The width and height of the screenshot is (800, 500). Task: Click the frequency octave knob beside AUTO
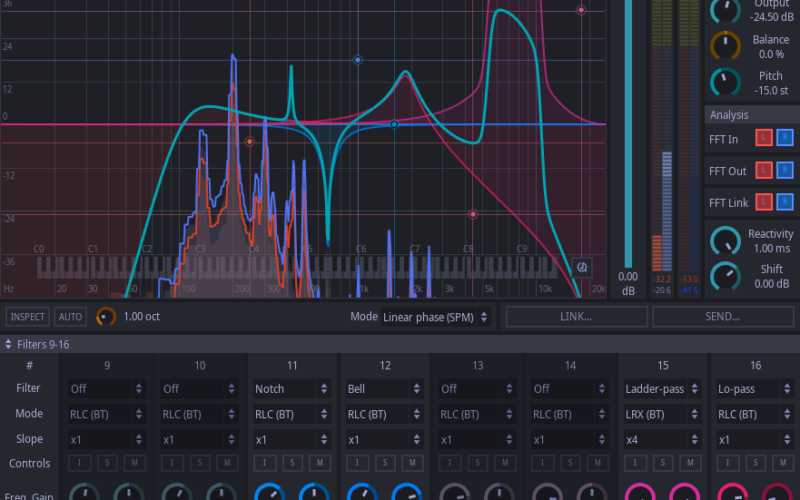(x=104, y=317)
